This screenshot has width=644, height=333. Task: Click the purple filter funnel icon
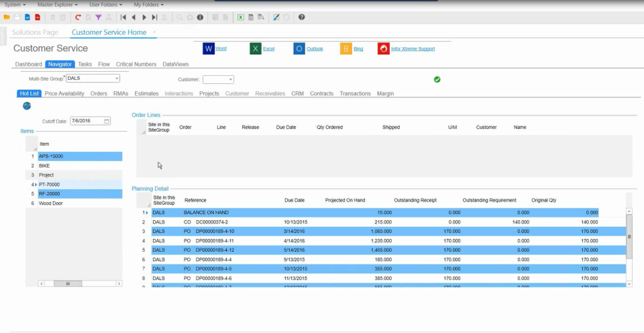(98, 17)
